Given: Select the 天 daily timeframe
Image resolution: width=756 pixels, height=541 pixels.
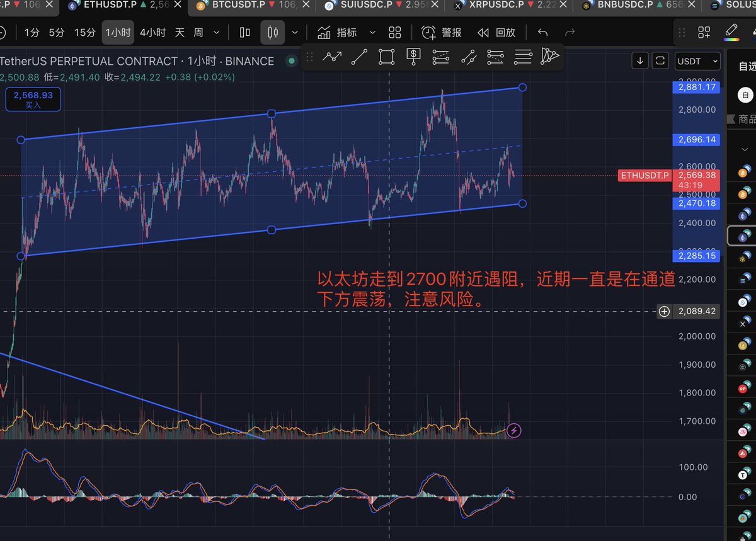Looking at the screenshot, I should [x=180, y=32].
